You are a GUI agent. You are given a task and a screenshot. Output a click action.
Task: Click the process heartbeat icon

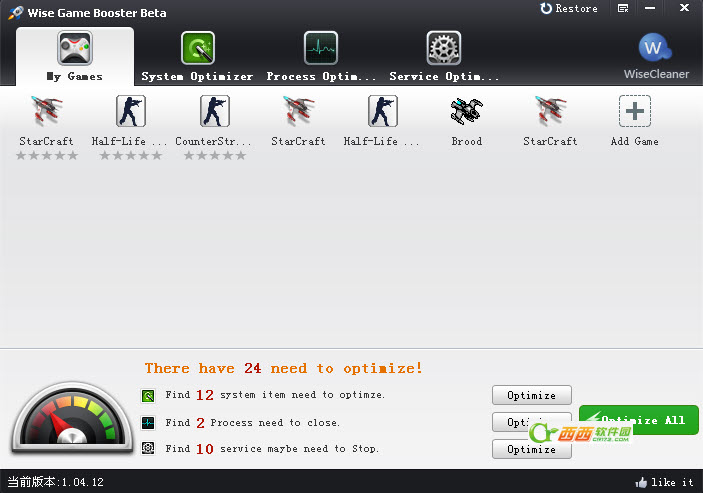tap(148, 423)
